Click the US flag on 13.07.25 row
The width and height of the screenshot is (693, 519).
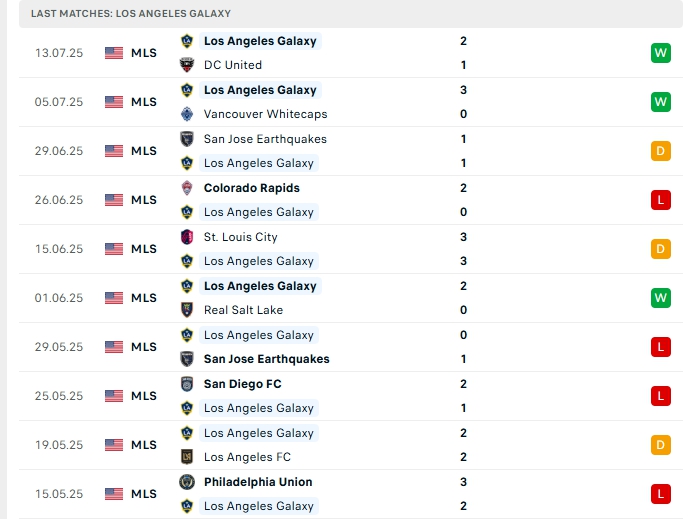(x=114, y=53)
